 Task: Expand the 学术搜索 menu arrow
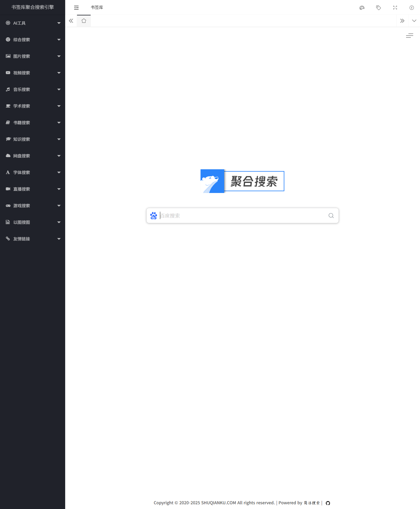click(59, 106)
